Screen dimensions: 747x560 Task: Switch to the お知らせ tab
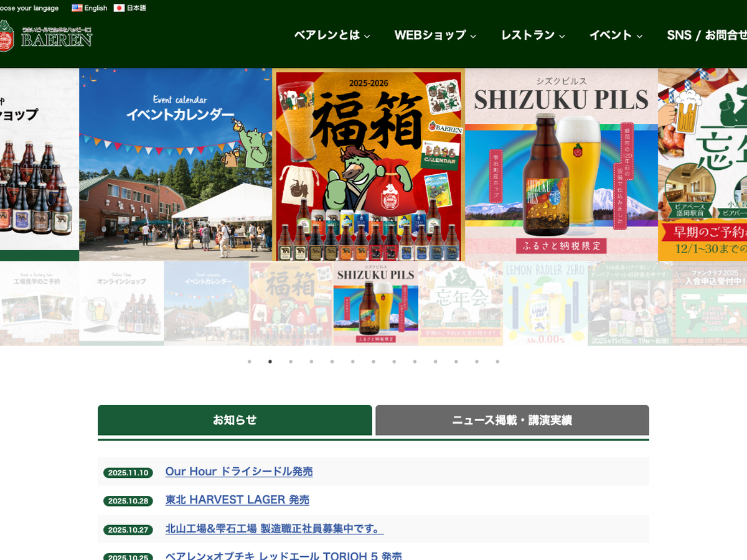pos(235,420)
